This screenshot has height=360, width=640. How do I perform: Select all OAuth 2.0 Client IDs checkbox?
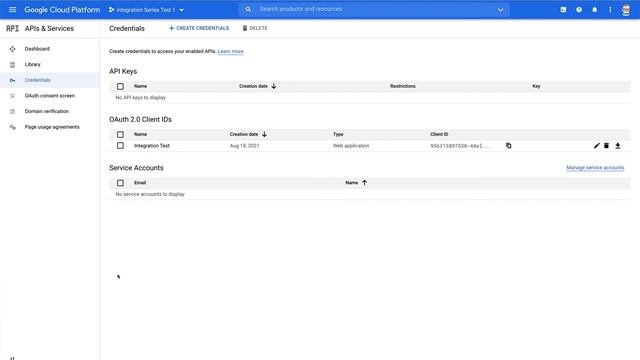[120, 134]
